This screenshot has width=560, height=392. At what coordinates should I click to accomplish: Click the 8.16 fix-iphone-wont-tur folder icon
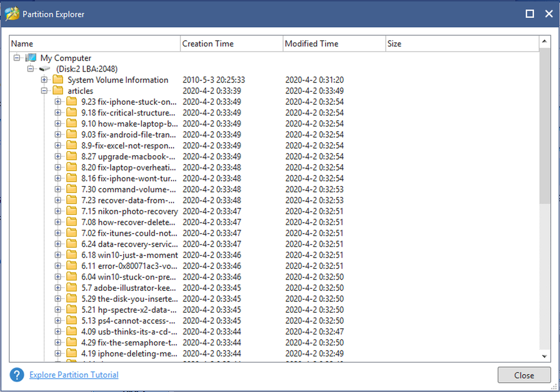71,179
